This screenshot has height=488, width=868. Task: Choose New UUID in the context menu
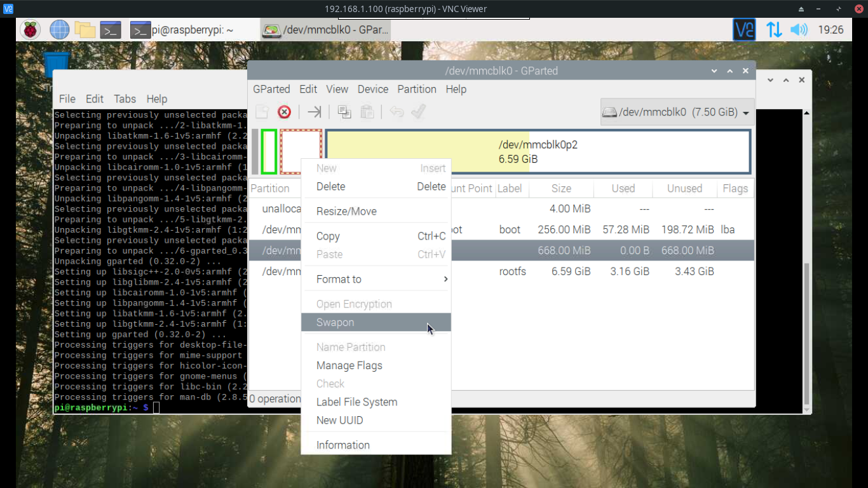point(376,420)
